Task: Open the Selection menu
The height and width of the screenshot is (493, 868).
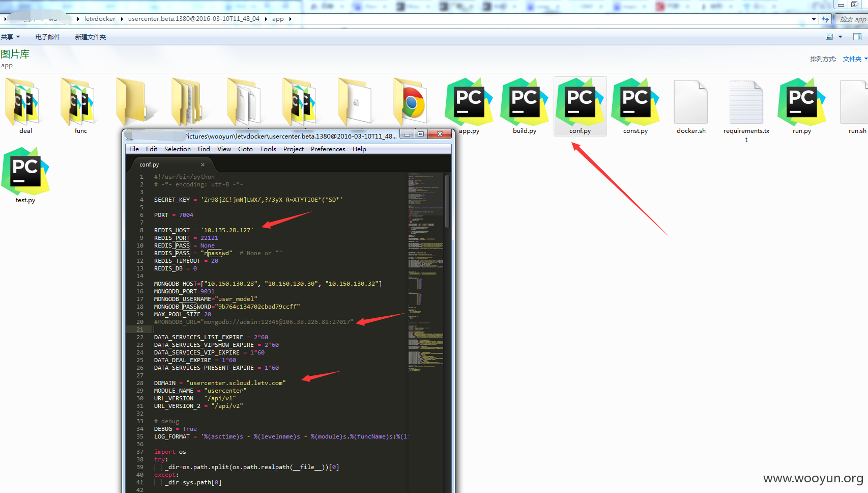Action: click(x=177, y=149)
